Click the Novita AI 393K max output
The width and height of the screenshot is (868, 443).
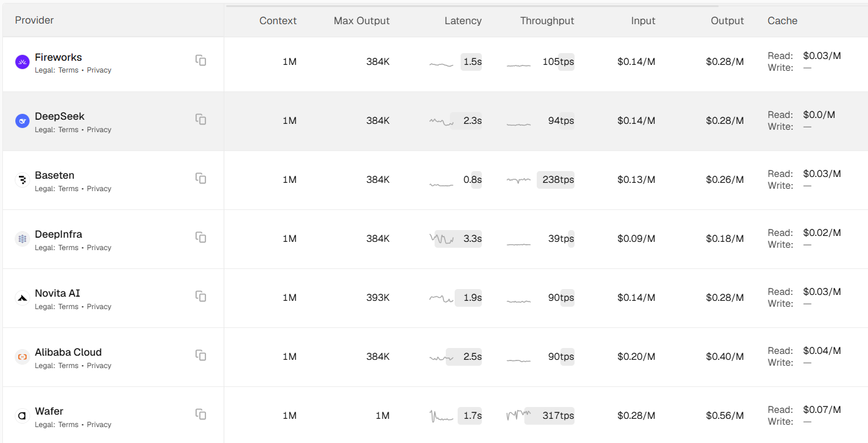[378, 298]
